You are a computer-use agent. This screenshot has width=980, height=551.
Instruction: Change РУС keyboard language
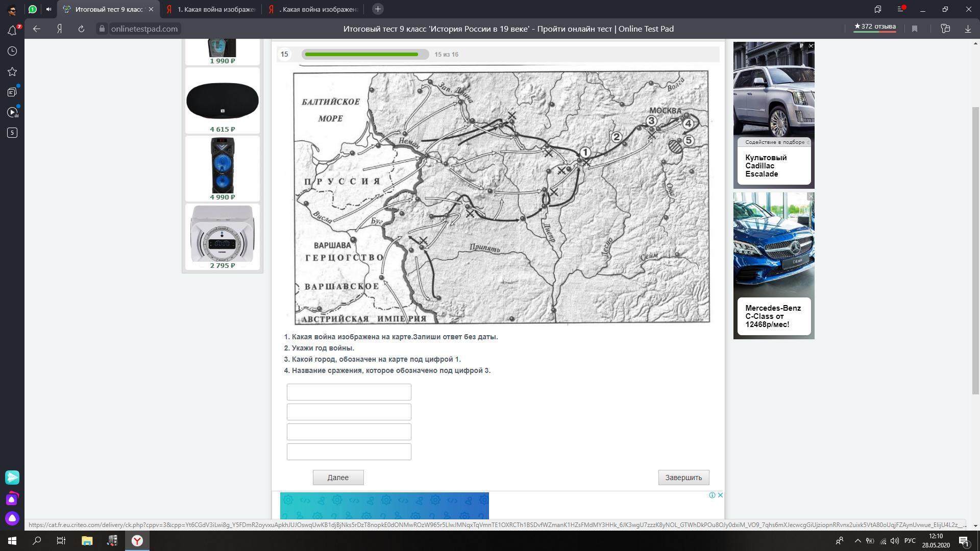coord(910,541)
